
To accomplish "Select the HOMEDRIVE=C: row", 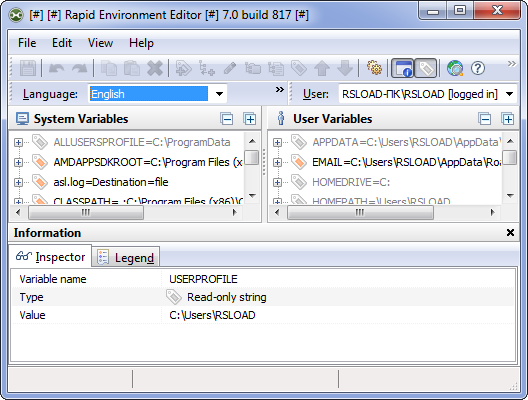I will point(351,182).
